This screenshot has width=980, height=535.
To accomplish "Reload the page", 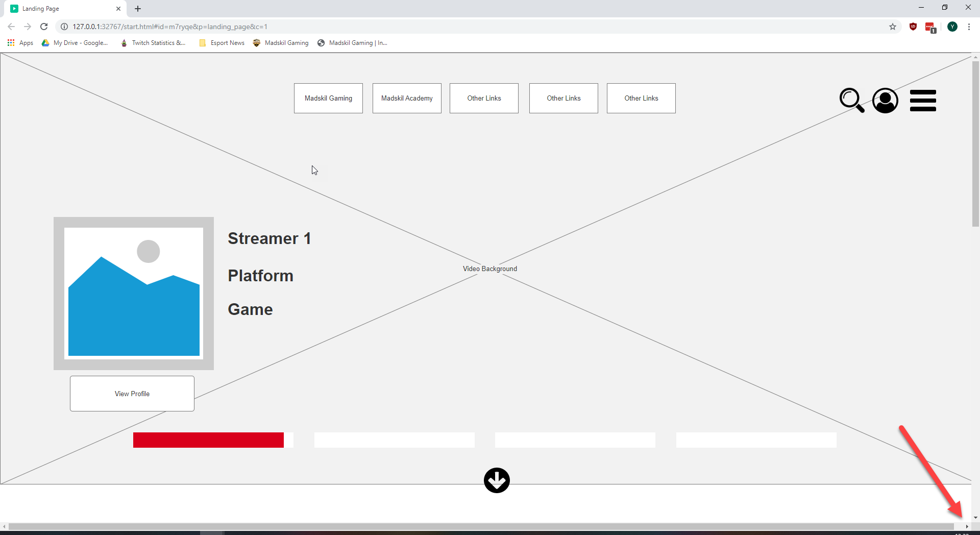I will pyautogui.click(x=44, y=27).
